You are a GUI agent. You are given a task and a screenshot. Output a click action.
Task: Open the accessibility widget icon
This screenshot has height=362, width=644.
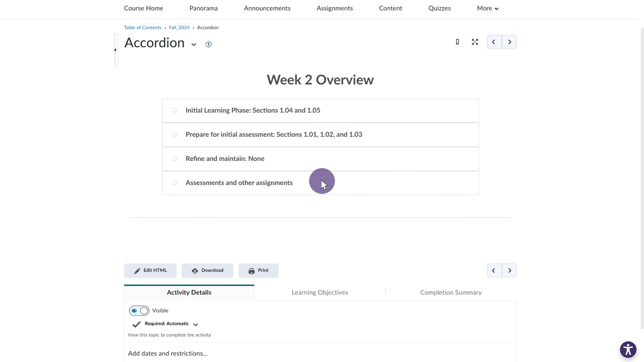click(x=627, y=349)
